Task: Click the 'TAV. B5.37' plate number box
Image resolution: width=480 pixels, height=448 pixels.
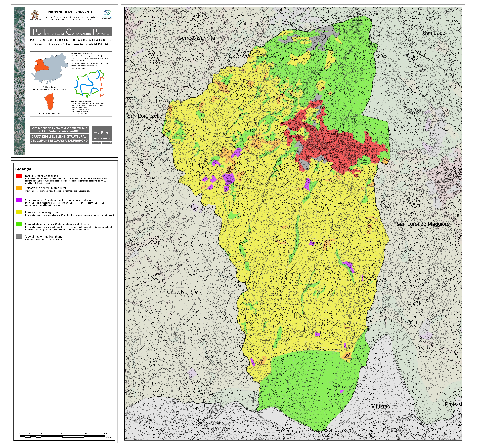Action: pyautogui.click(x=102, y=133)
